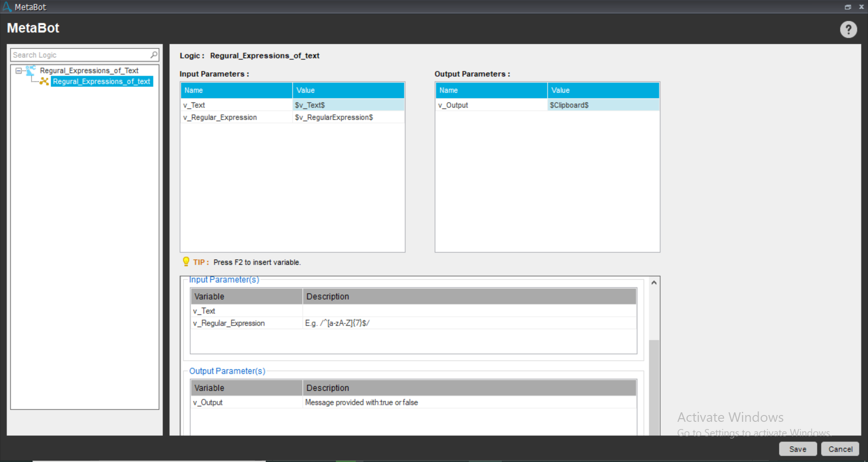Image resolution: width=868 pixels, height=462 pixels.
Task: Restore the MetaBot window size
Action: [x=848, y=7]
